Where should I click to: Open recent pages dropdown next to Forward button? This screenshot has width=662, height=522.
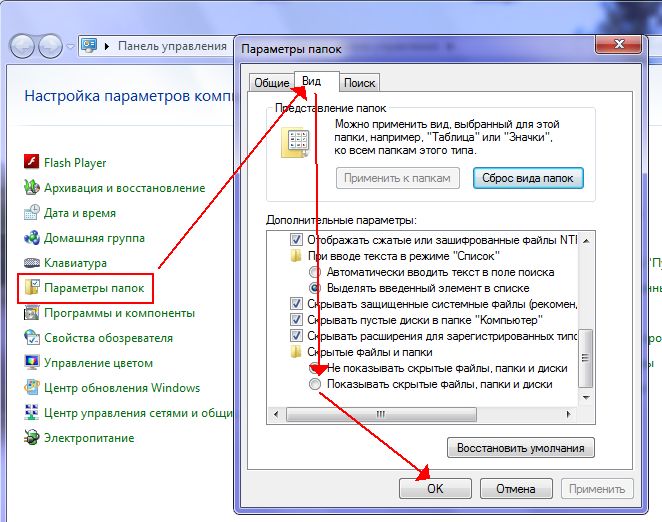(x=70, y=46)
